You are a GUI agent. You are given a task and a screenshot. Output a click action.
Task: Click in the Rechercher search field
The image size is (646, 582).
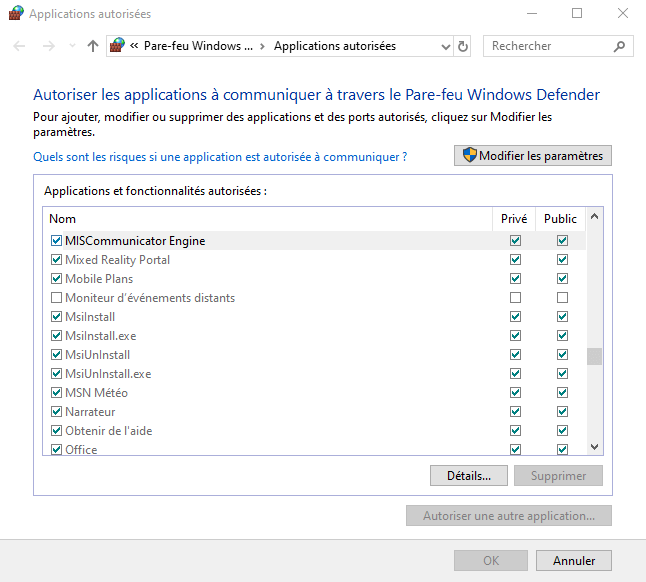(550, 46)
